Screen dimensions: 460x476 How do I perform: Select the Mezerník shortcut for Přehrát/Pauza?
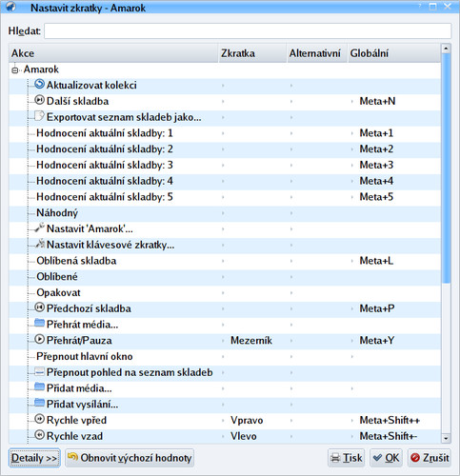[x=251, y=341]
